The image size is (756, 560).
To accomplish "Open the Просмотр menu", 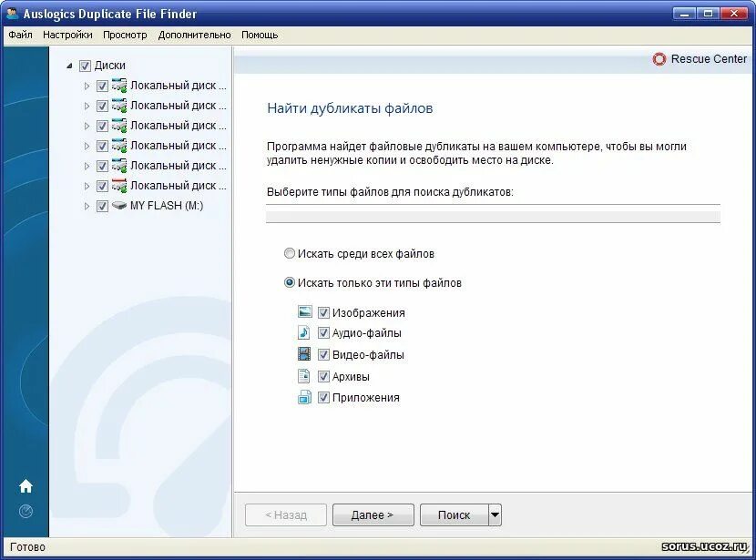I will coord(125,35).
